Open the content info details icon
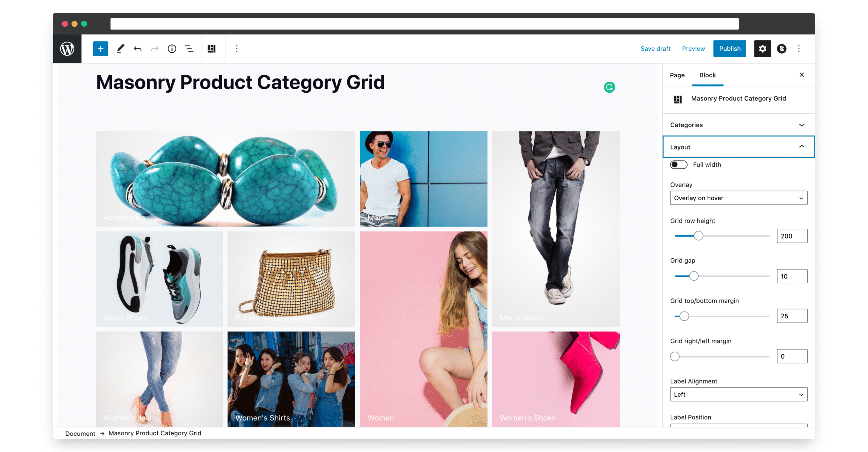 [x=172, y=49]
